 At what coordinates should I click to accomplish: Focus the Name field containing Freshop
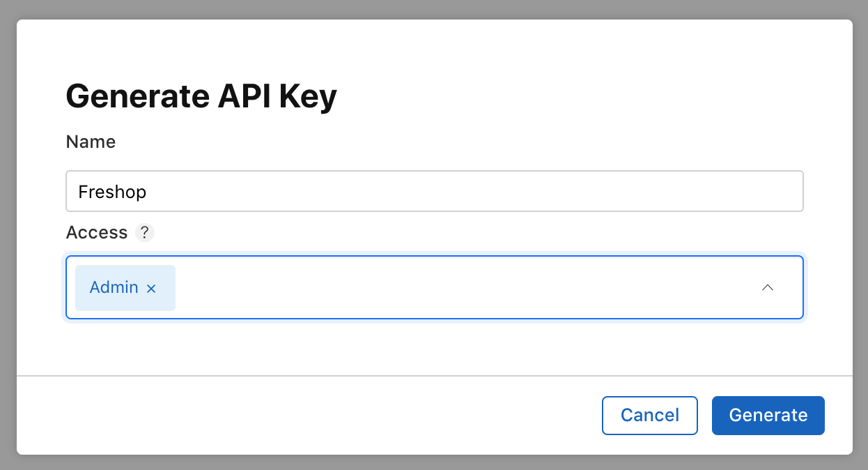435,191
